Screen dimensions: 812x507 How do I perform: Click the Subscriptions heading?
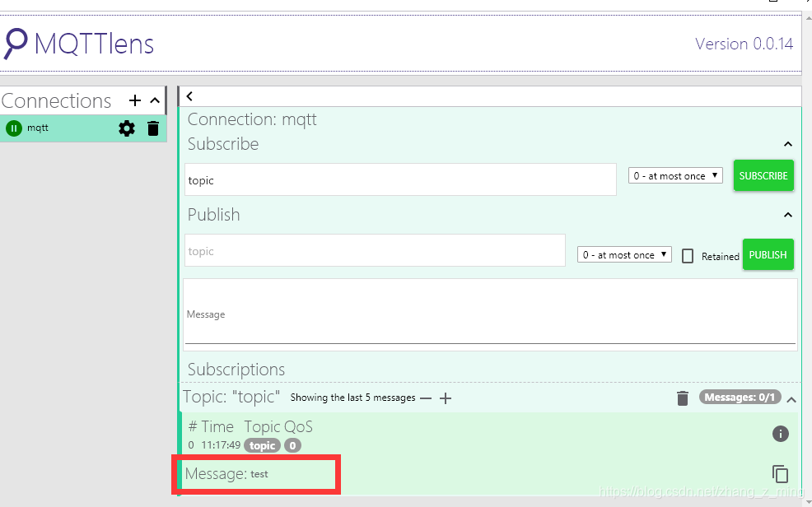[236, 370]
